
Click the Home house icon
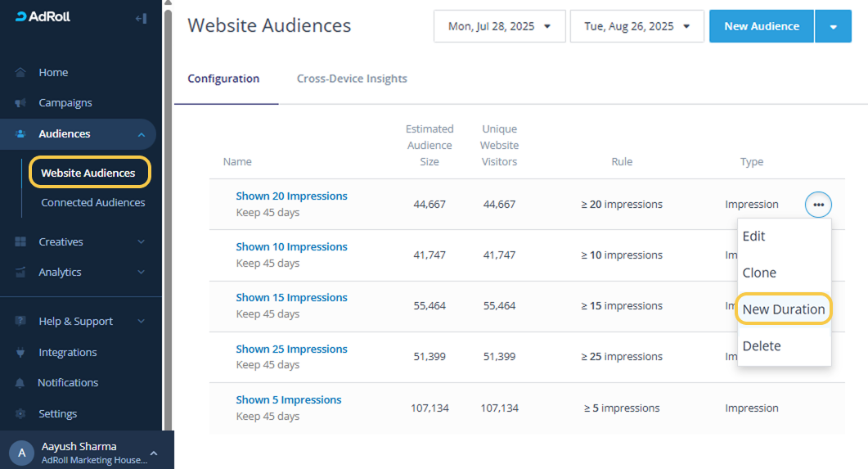pyautogui.click(x=20, y=73)
